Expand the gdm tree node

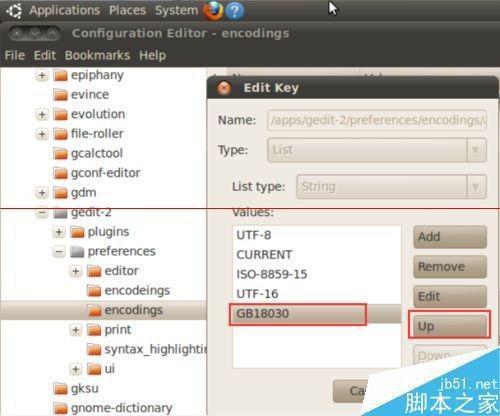tap(42, 193)
